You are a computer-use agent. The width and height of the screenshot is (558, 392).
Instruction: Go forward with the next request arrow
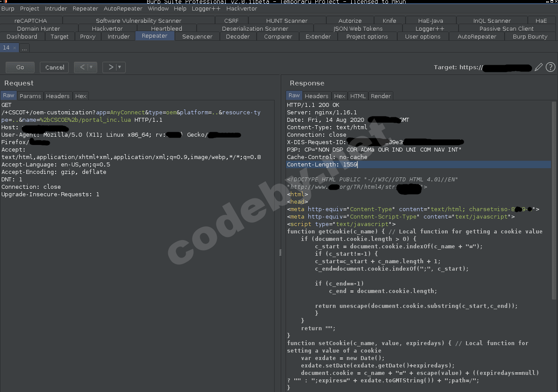tap(111, 67)
